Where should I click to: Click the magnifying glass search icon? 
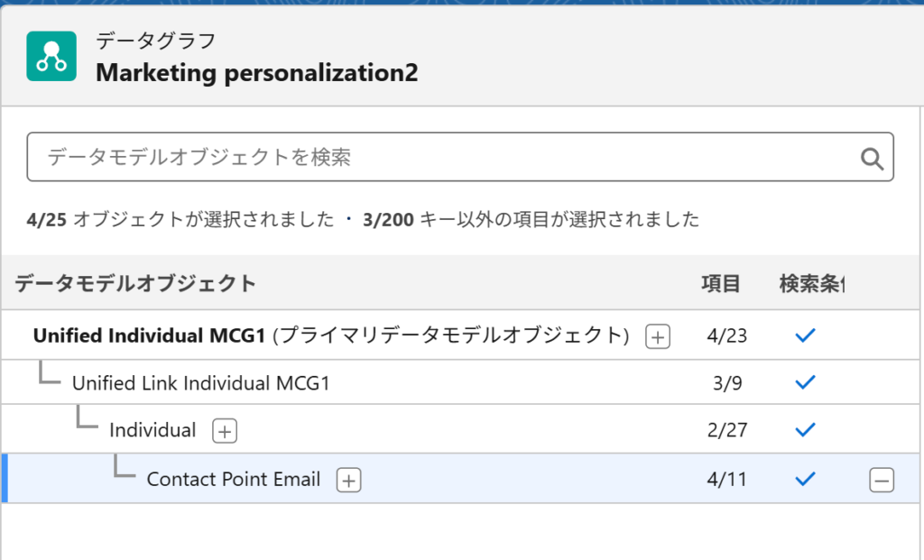click(872, 159)
